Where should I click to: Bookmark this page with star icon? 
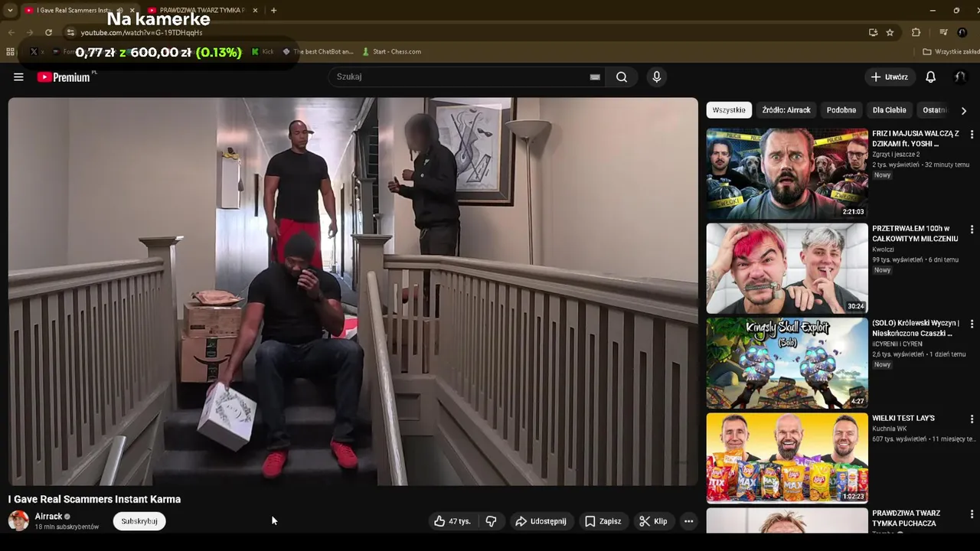[890, 32]
